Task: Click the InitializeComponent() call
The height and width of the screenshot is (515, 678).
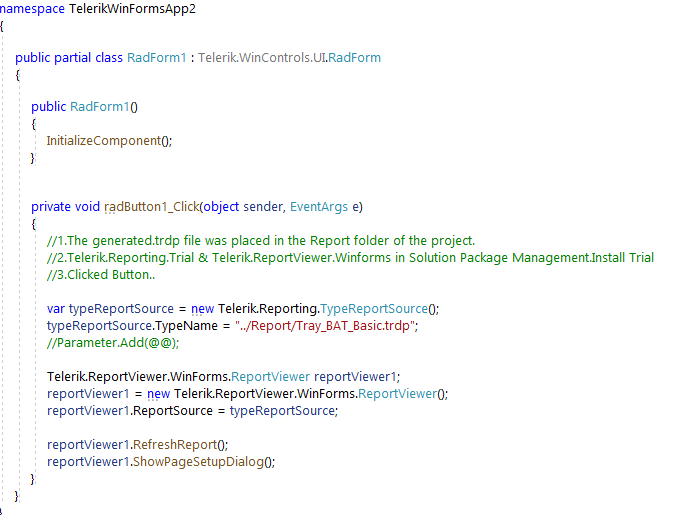Action: coord(109,141)
